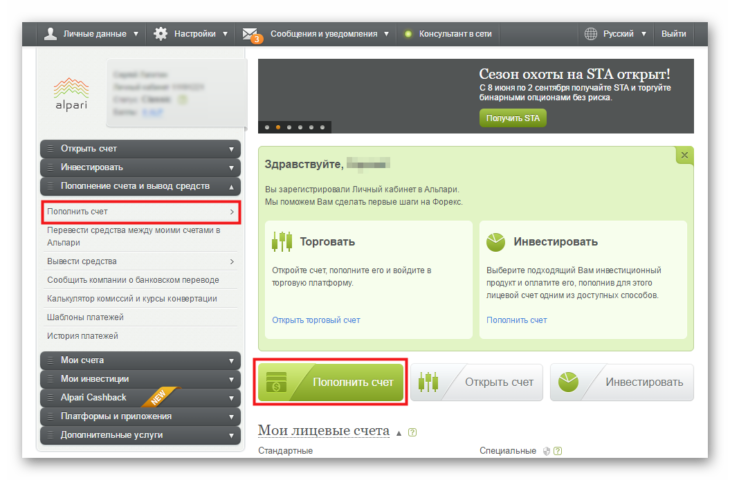The width and height of the screenshot is (730, 480).
Task: Click the pie icon on Инвестировать button
Action: [568, 382]
